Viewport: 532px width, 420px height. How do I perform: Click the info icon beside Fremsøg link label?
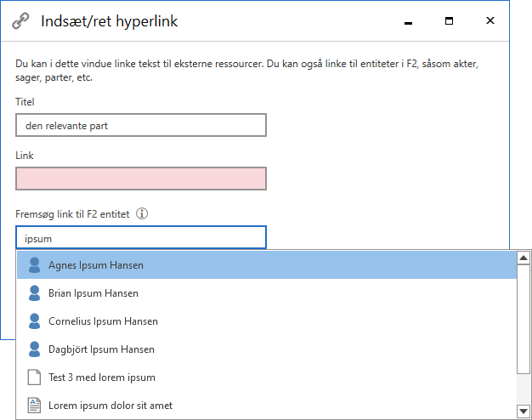point(142,214)
